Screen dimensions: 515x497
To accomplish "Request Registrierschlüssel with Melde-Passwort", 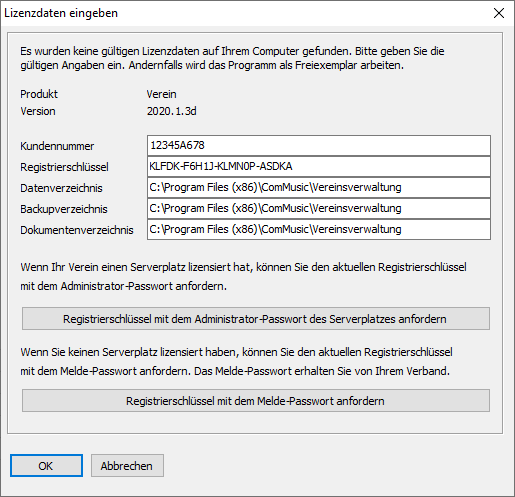I will point(256,401).
